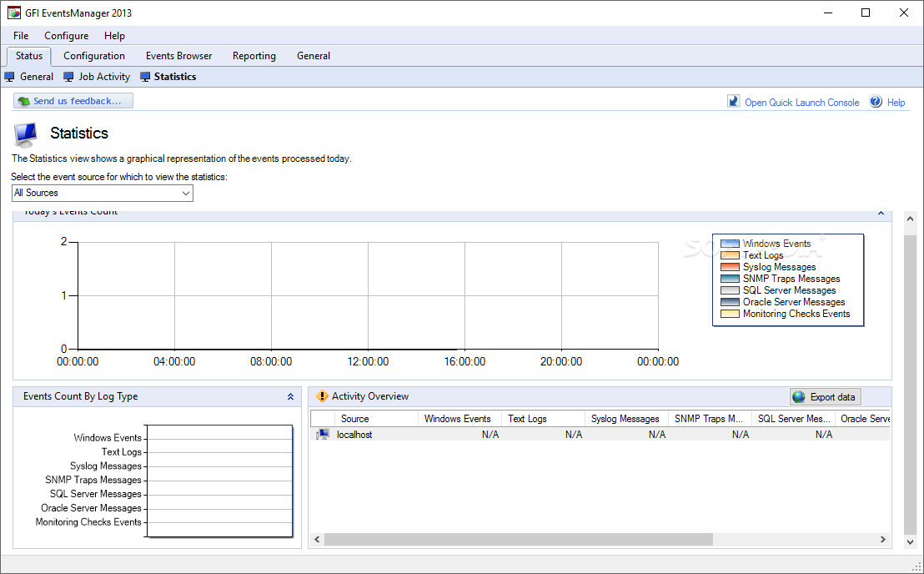Viewport: 924px width, 574px height.
Task: Click the large Statistics computer icon
Action: [x=25, y=134]
